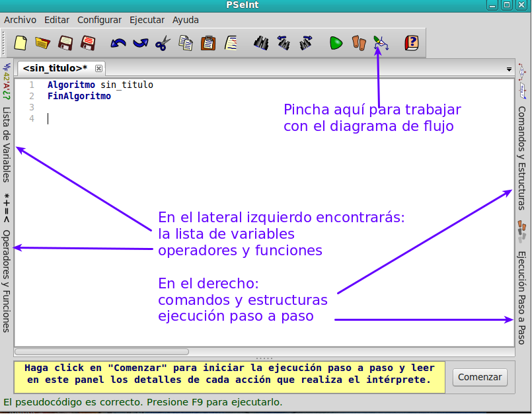Open Find with binoculars icon

[261, 43]
